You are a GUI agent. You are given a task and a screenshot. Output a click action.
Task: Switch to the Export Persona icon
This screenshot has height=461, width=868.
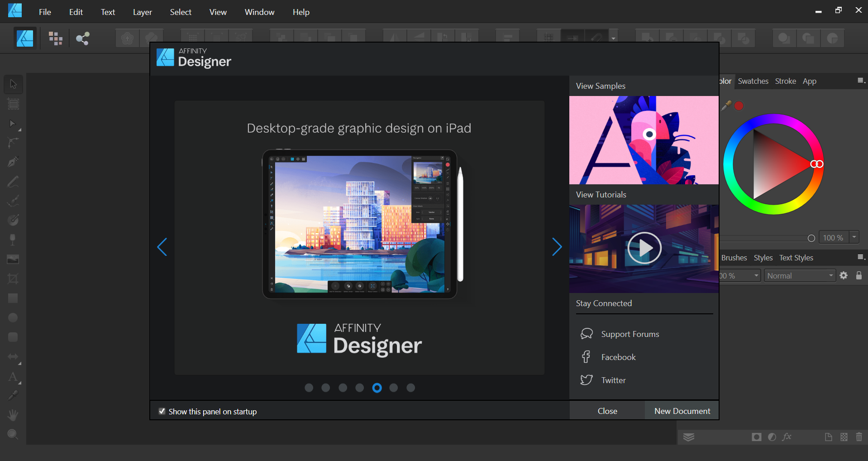pos(82,38)
